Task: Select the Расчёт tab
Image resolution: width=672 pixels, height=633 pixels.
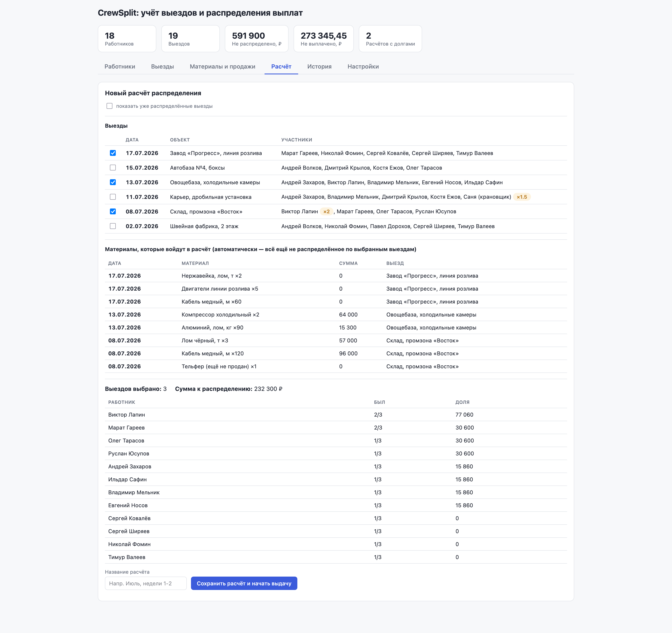Action: (281, 67)
